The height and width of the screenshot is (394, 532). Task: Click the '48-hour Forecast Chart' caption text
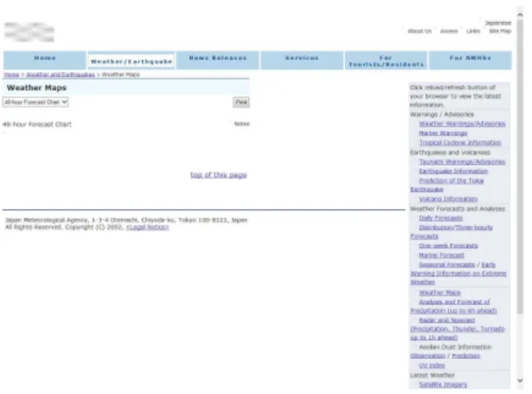37,125
